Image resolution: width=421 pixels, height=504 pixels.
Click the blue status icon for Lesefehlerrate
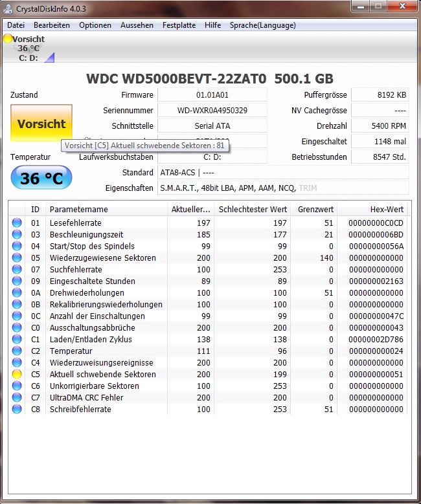pos(17,223)
